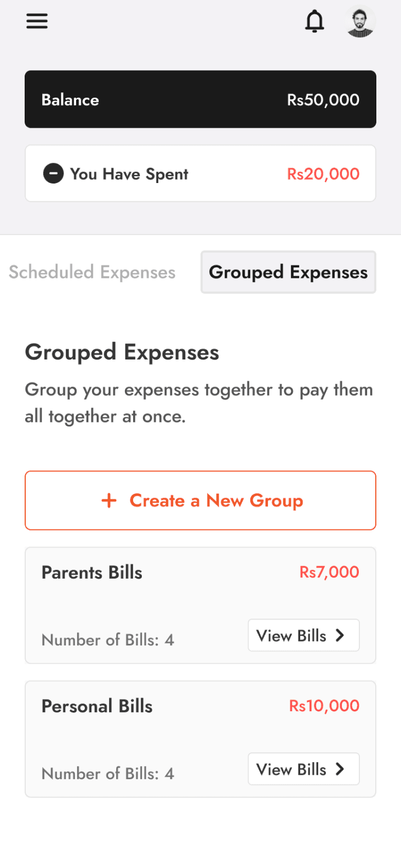401x868 pixels.
Task: Click the minus icon beside You Have Spent
Action: tap(53, 174)
